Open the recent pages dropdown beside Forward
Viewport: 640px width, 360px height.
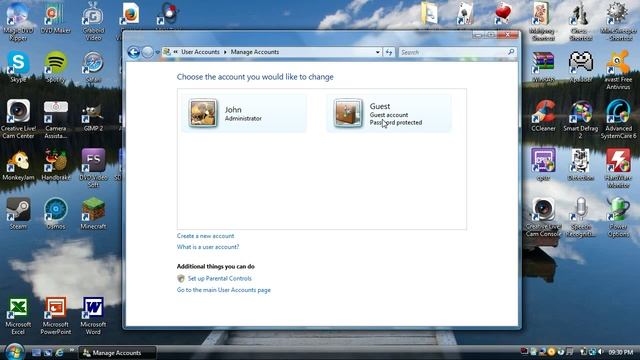(x=158, y=52)
